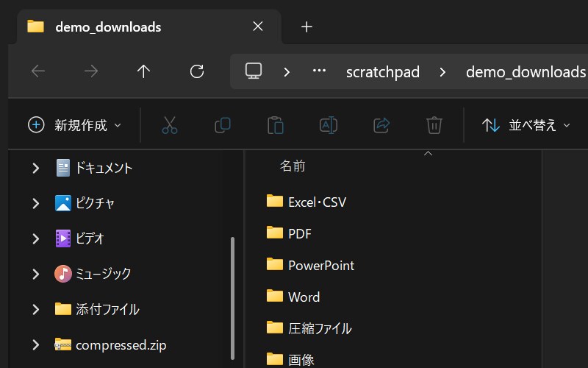Add a new tab with plus button
The height and width of the screenshot is (368, 588).
click(x=306, y=26)
